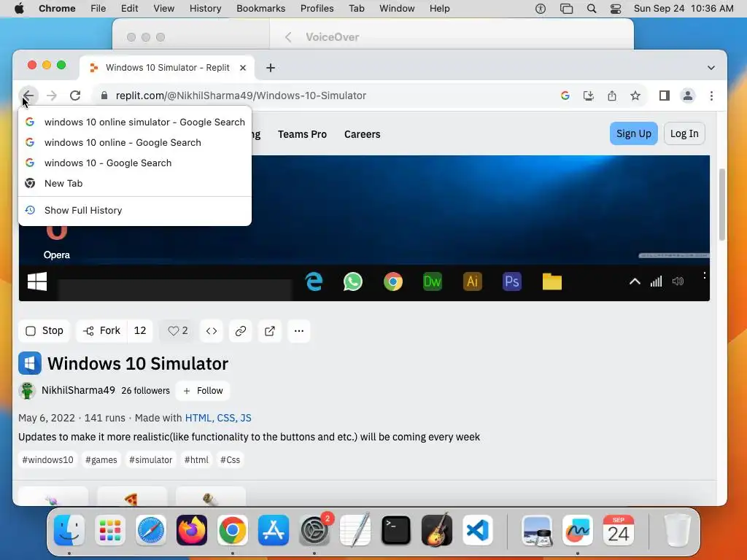The height and width of the screenshot is (560, 747).
Task: Choose windows 10 - Google Search history entry
Action: 135,163
